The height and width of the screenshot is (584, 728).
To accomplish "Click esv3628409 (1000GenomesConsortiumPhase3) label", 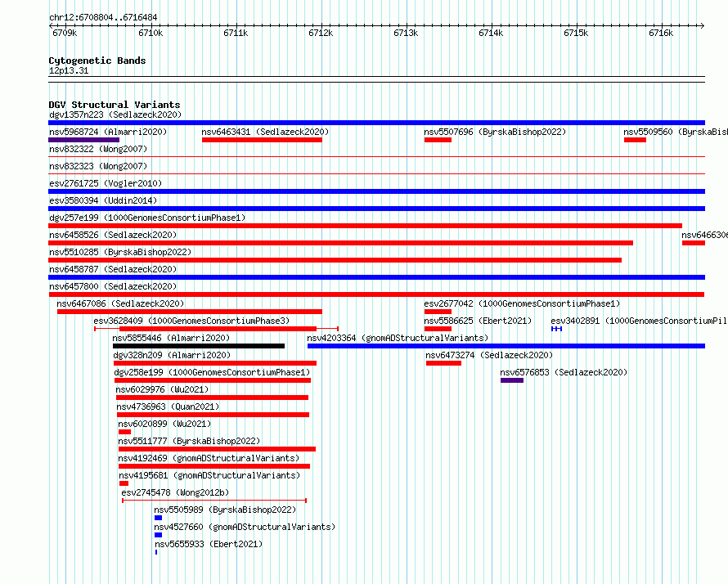I will pos(191,321).
